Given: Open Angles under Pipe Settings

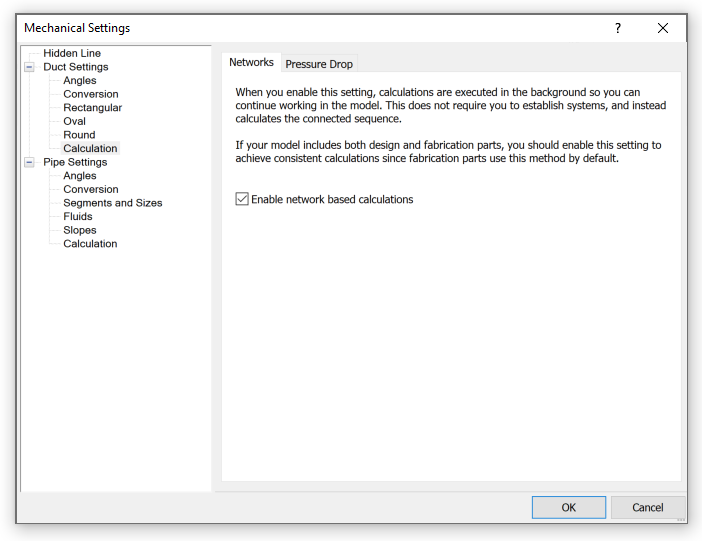Looking at the screenshot, I should tap(80, 176).
